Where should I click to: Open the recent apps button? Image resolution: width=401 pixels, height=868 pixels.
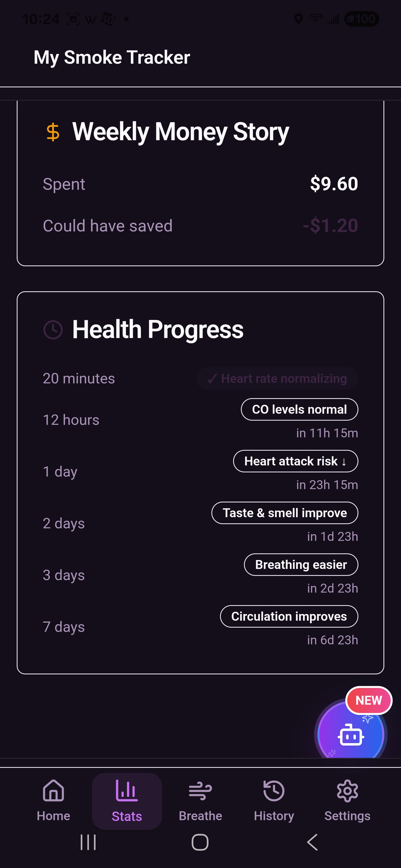[88, 842]
